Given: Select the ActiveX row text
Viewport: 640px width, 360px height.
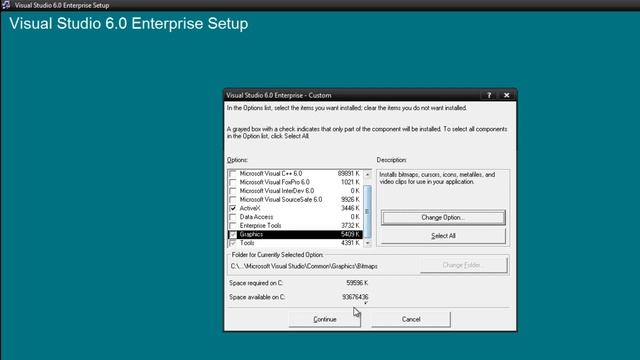Looking at the screenshot, I should (250, 208).
